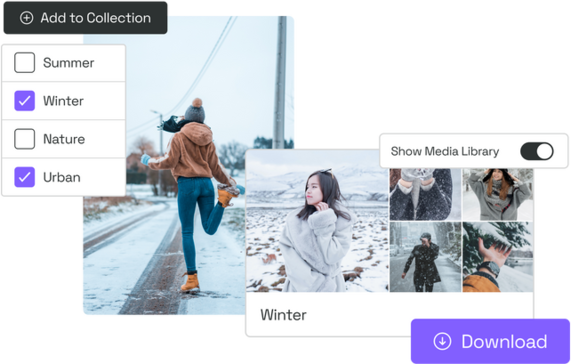
Task: Enable the Nature checkbox
Action: click(x=24, y=139)
